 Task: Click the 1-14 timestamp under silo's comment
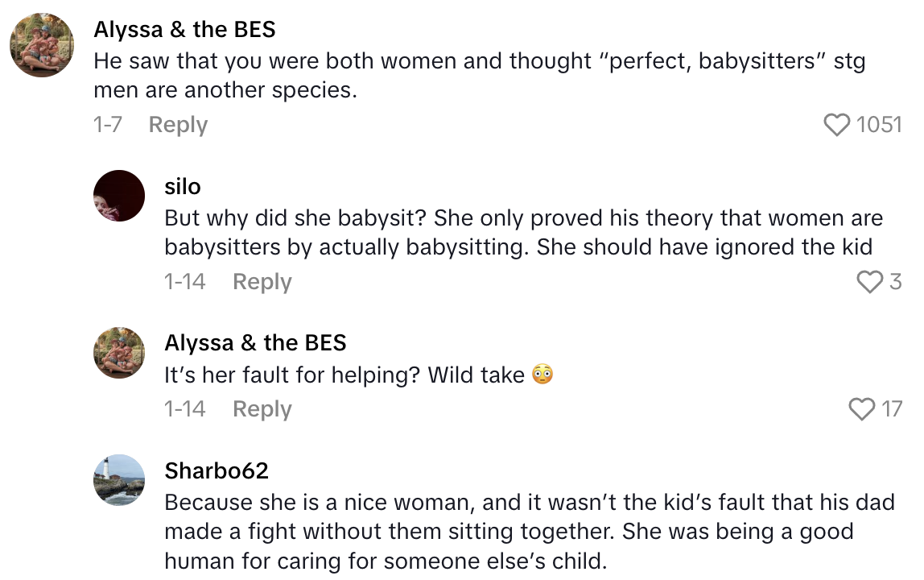pos(184,282)
